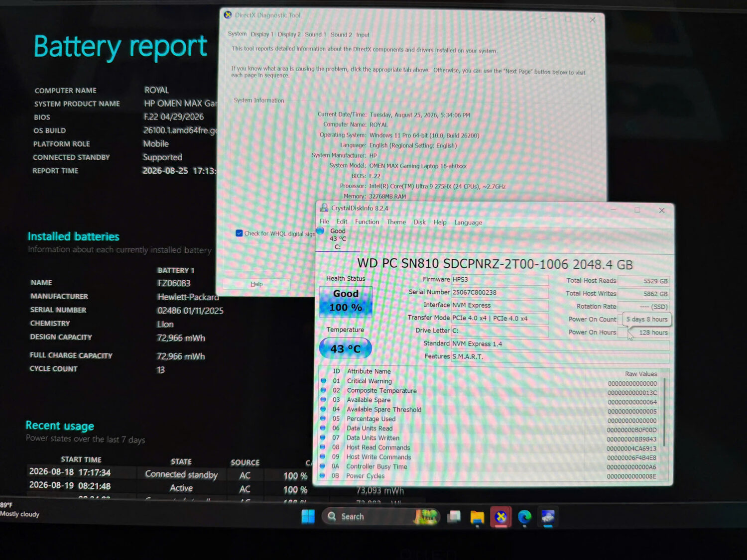Click the status dot for Controller Busy Time

(x=322, y=466)
